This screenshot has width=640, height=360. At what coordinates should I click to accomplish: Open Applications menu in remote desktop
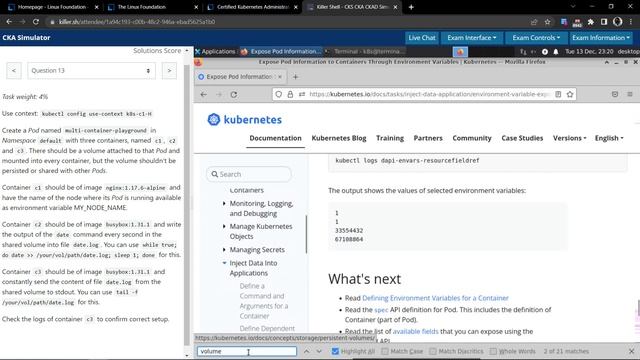coord(215,51)
